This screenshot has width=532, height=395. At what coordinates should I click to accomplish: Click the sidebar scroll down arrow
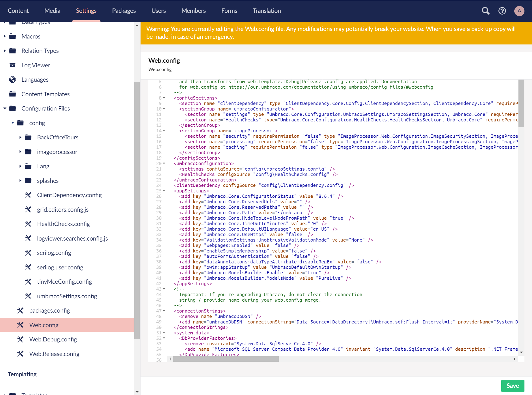tap(137, 392)
